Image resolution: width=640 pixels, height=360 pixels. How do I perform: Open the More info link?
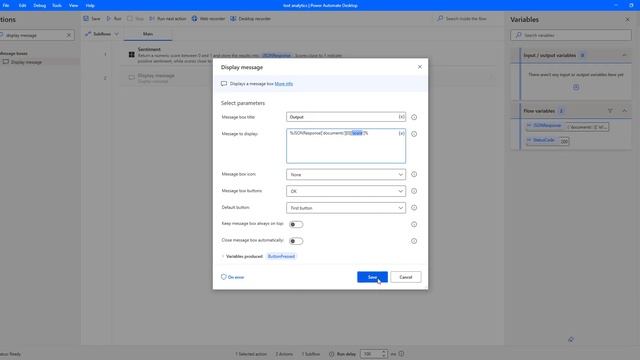[x=284, y=84]
